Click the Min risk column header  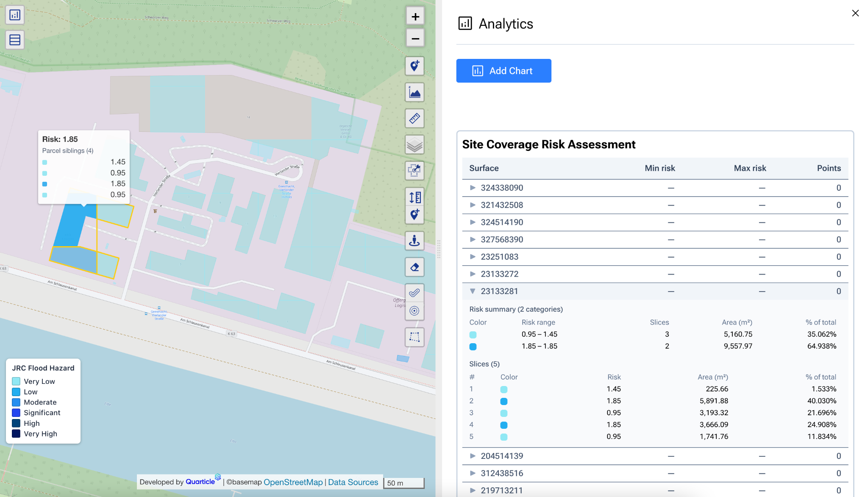(x=660, y=168)
